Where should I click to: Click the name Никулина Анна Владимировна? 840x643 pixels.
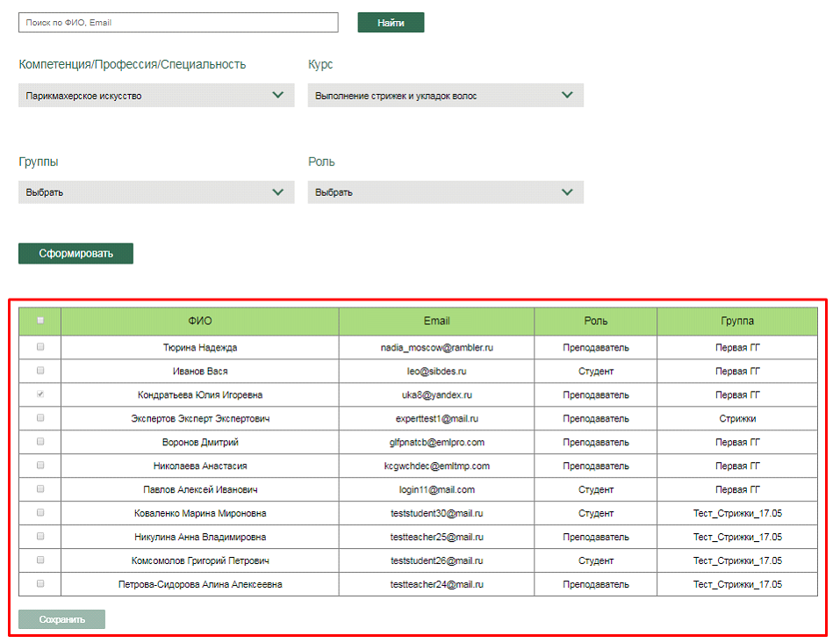click(200, 537)
